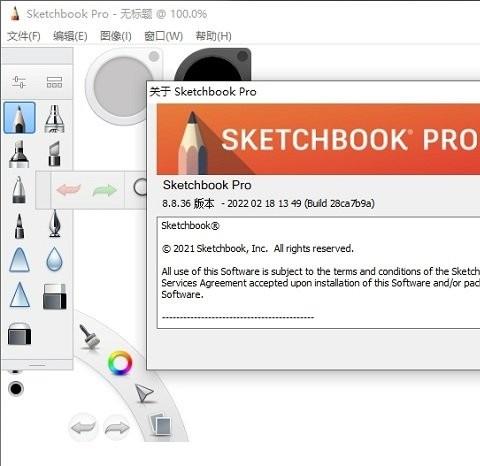Open the 帮助(H) menu
Image resolution: width=480 pixels, height=466 pixels.
(x=214, y=36)
